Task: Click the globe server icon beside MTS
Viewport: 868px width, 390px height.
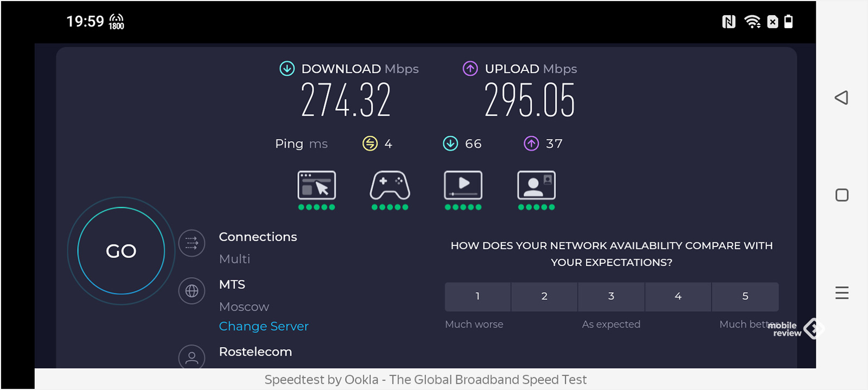Action: (x=192, y=291)
